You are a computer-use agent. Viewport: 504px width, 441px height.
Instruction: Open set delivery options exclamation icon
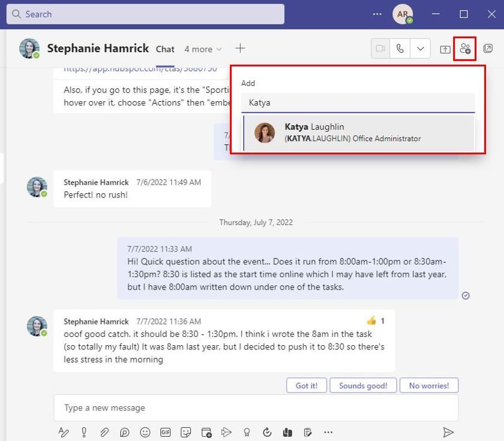(84, 432)
